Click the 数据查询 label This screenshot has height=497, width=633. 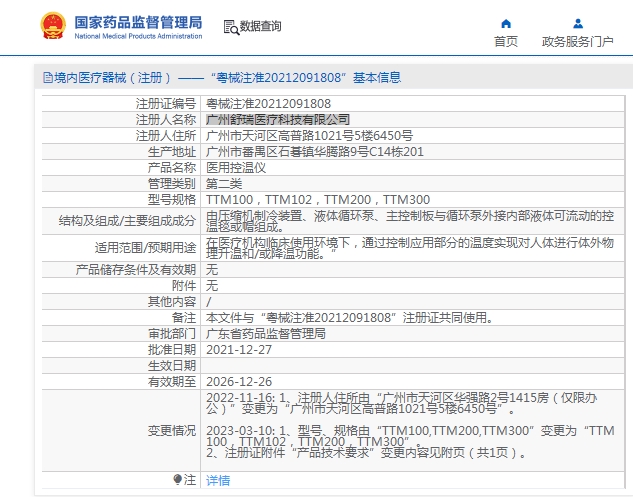(x=260, y=26)
